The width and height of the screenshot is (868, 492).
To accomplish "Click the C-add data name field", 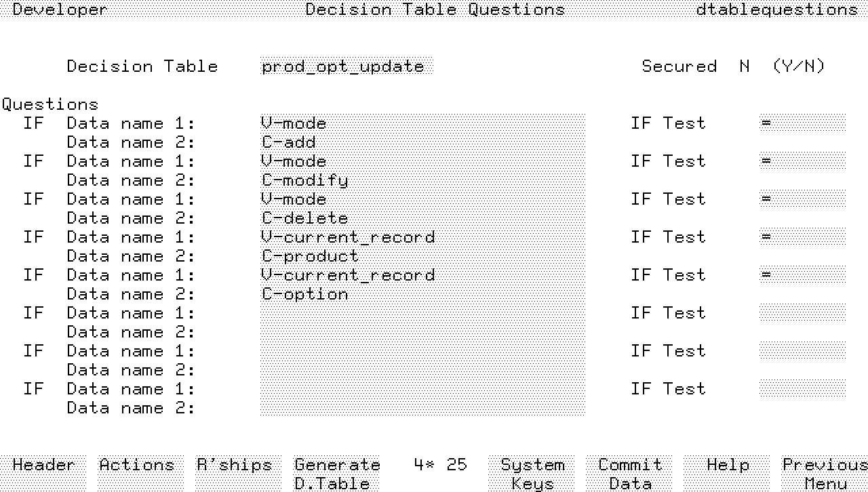I will coord(422,142).
